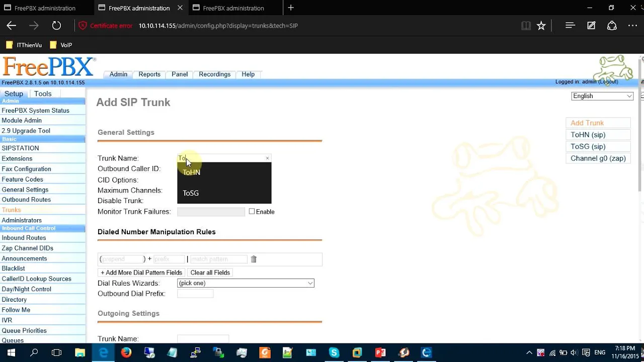Open the VoIP favorites folder
This screenshot has height=362, width=644.
61,45
